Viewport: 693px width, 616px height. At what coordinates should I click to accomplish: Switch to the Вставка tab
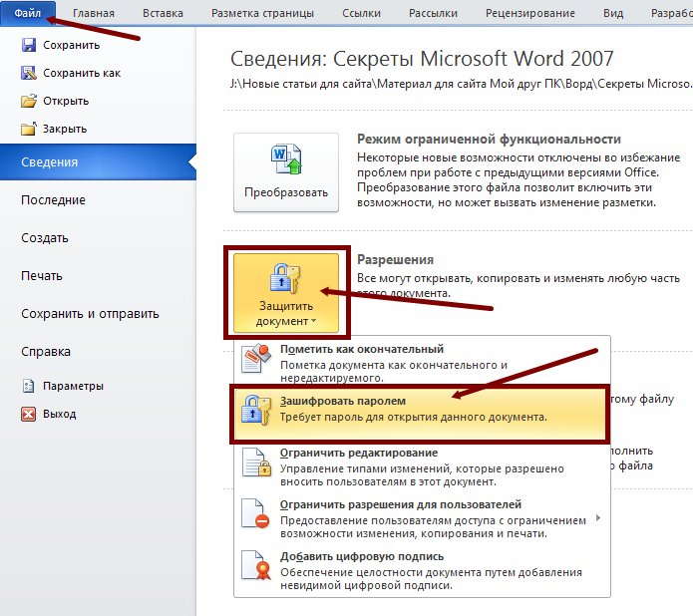(x=163, y=13)
